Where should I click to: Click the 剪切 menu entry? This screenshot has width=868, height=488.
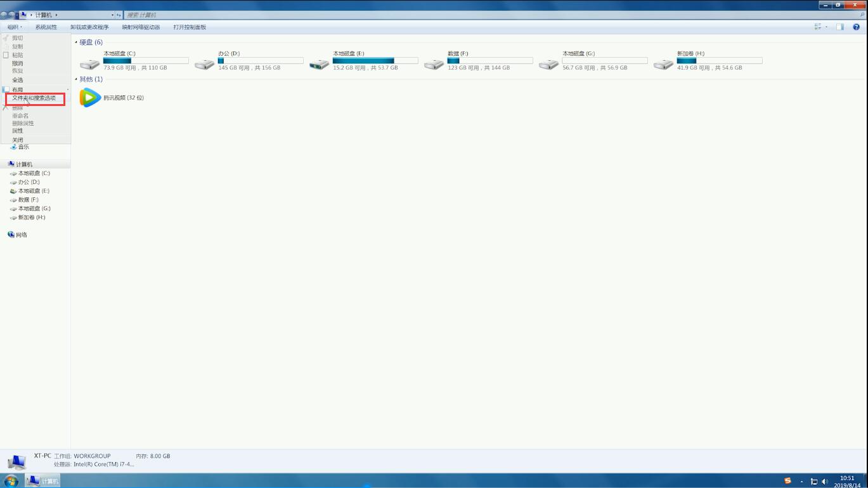pos(18,38)
